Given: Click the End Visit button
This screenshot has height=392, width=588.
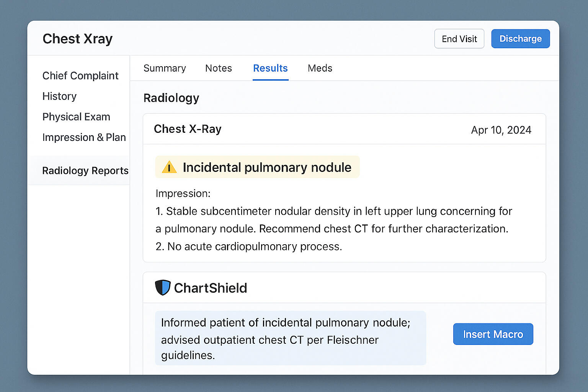Looking at the screenshot, I should click(459, 39).
